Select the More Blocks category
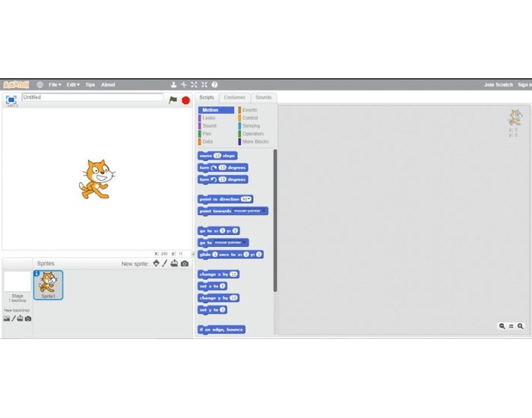The width and height of the screenshot is (532, 418). (x=255, y=141)
